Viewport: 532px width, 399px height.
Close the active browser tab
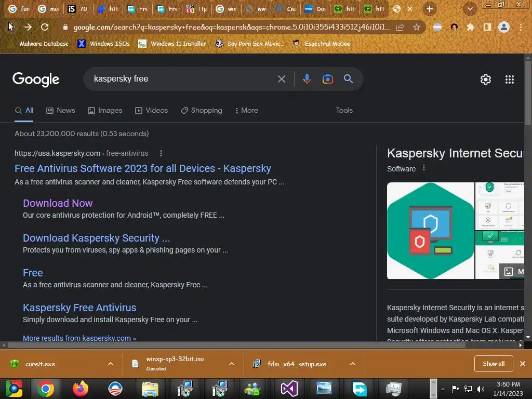410,9
